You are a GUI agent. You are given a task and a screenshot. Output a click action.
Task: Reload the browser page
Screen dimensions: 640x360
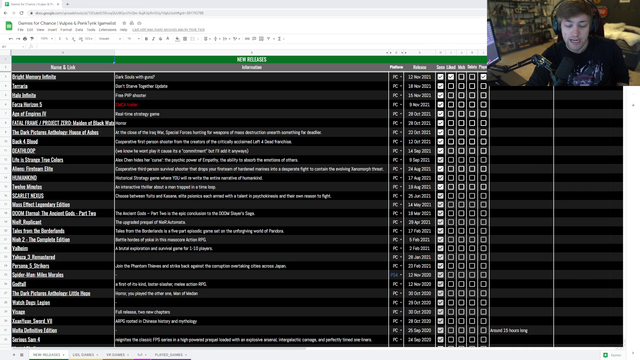(21, 13)
